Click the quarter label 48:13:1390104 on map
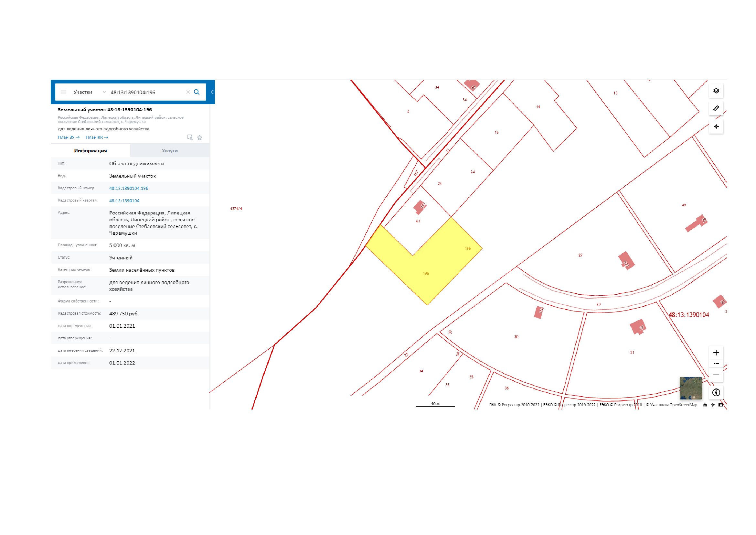 click(689, 315)
